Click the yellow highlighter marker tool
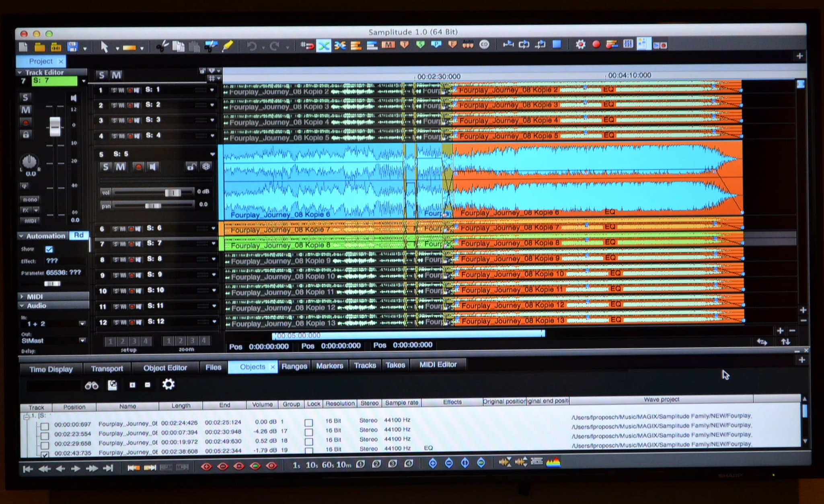The width and height of the screenshot is (824, 504). [x=228, y=46]
